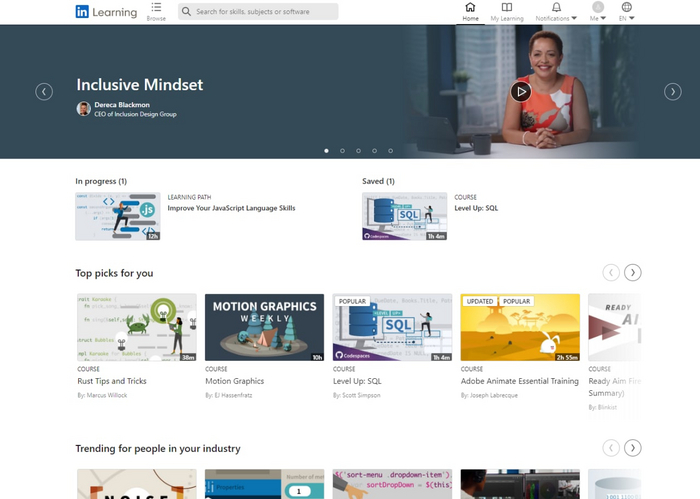Open the Motion Graphics course thumbnail
Viewport: 700px width, 499px height.
coord(264,327)
